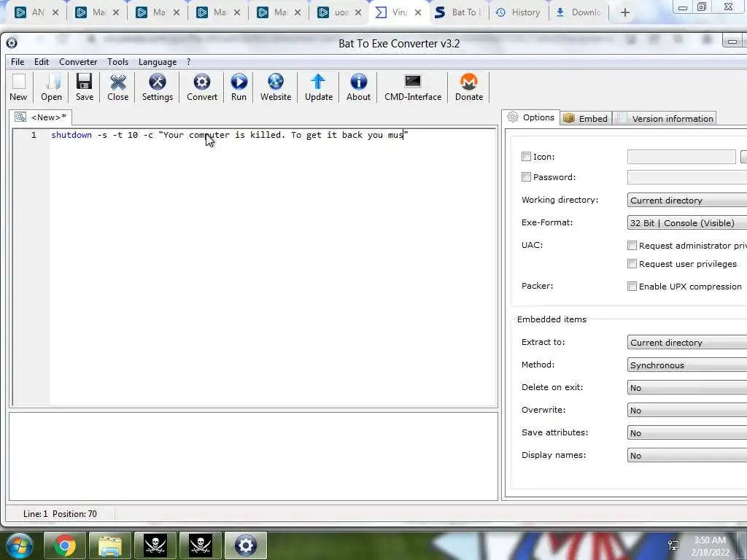Open Chrome from the taskbar
The width and height of the screenshot is (747, 560).
(x=64, y=545)
